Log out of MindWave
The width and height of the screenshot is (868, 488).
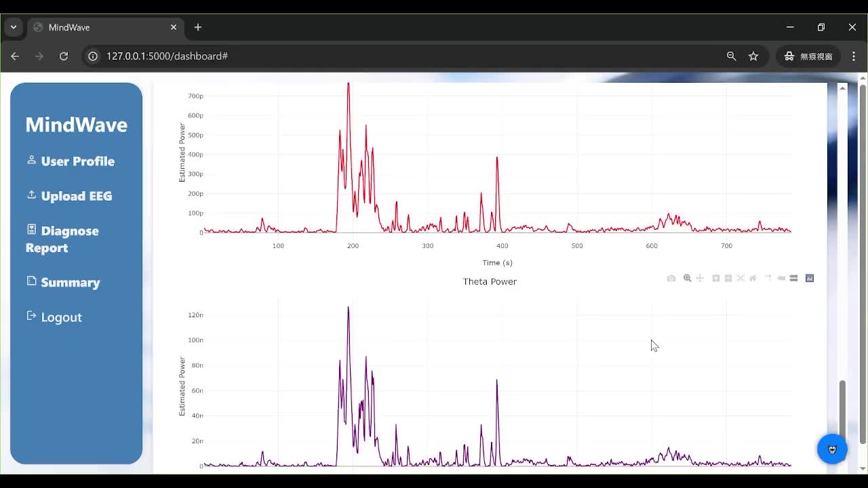point(61,317)
